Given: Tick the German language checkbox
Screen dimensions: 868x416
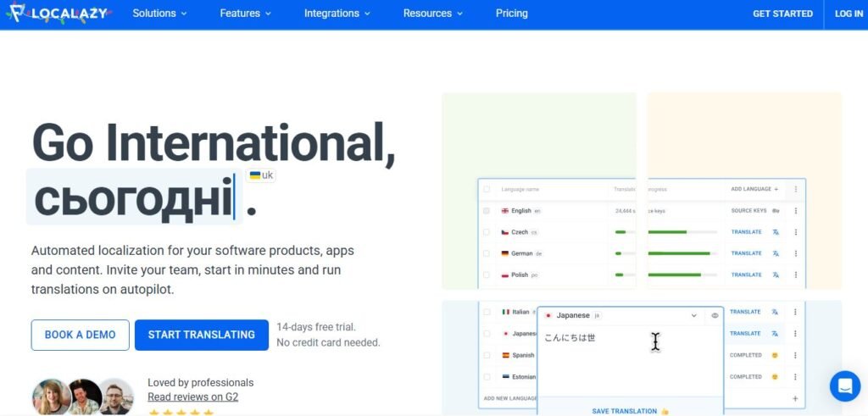Looking at the screenshot, I should click(x=487, y=253).
